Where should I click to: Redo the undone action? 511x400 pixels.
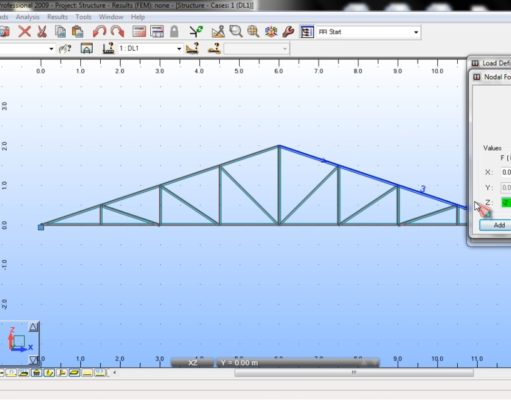point(117,32)
